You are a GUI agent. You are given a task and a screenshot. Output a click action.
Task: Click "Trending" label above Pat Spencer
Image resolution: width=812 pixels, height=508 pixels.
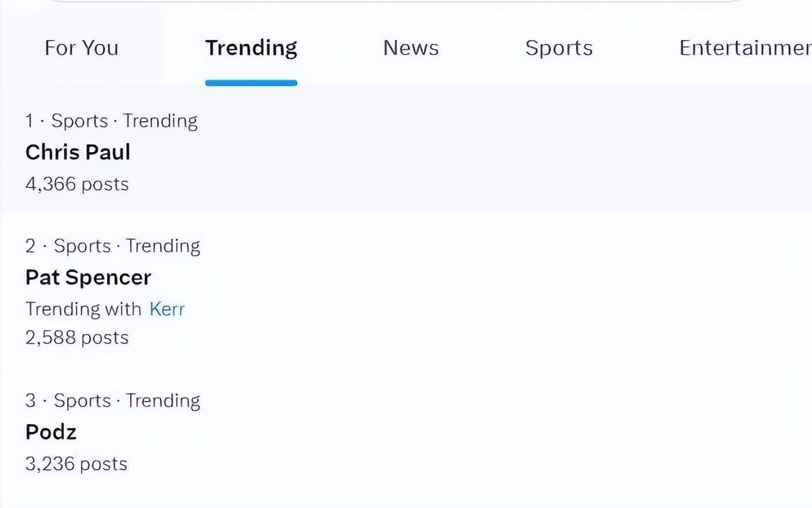[x=162, y=246]
